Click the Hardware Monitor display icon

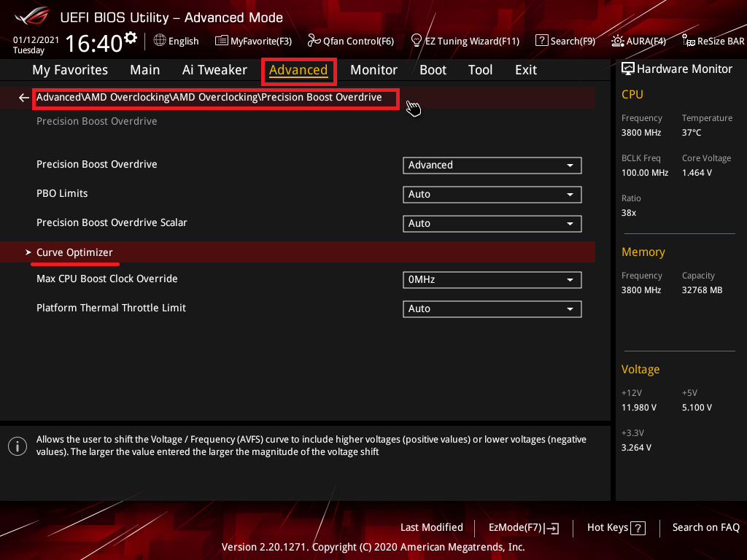[x=628, y=69]
